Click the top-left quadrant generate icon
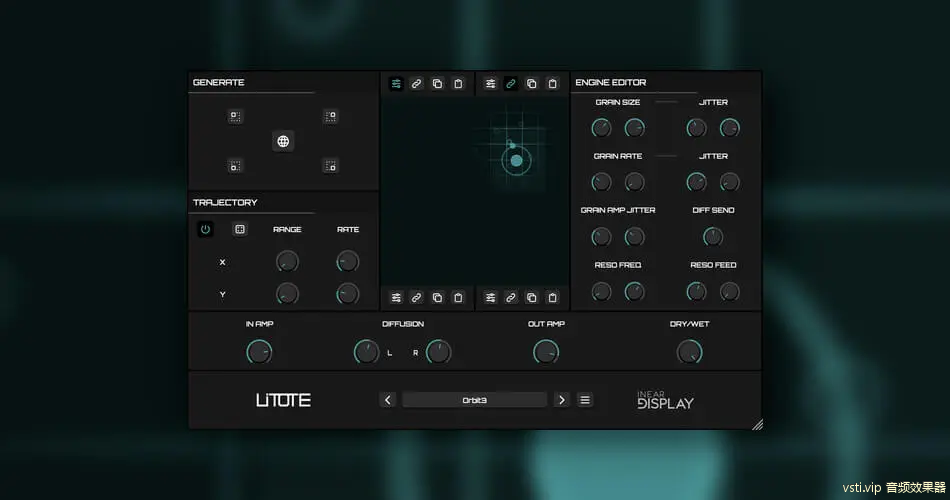This screenshot has width=950, height=500. pos(236,116)
